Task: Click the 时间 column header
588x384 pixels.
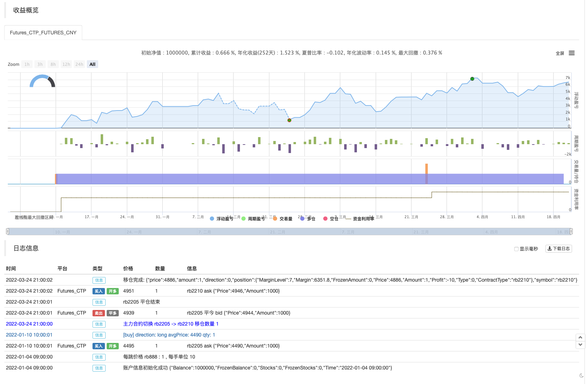Action: click(11, 269)
